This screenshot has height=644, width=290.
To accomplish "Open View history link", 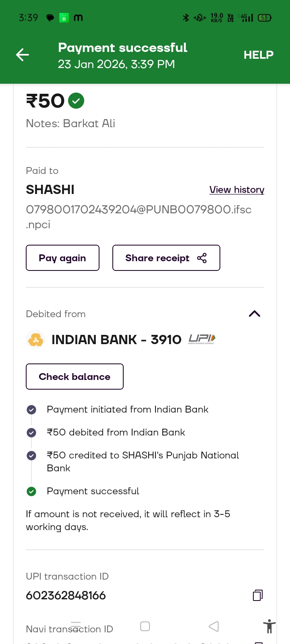I will click(237, 190).
